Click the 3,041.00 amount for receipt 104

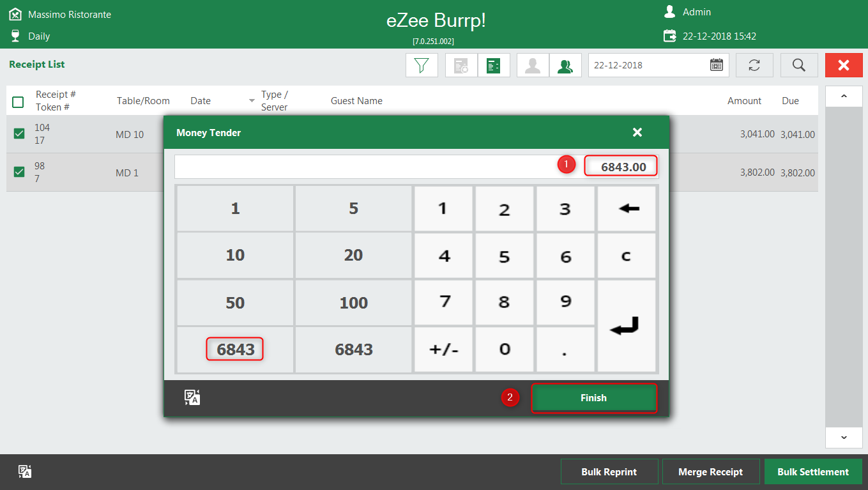point(758,134)
